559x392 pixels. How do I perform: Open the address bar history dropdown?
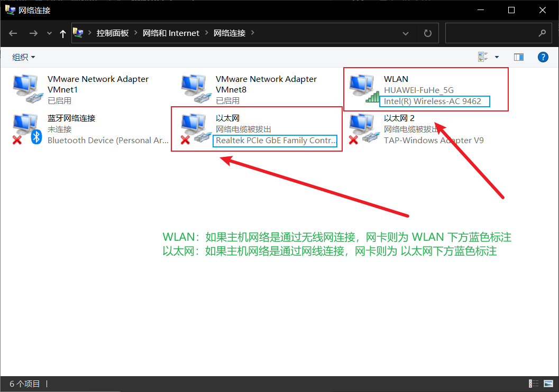[405, 33]
